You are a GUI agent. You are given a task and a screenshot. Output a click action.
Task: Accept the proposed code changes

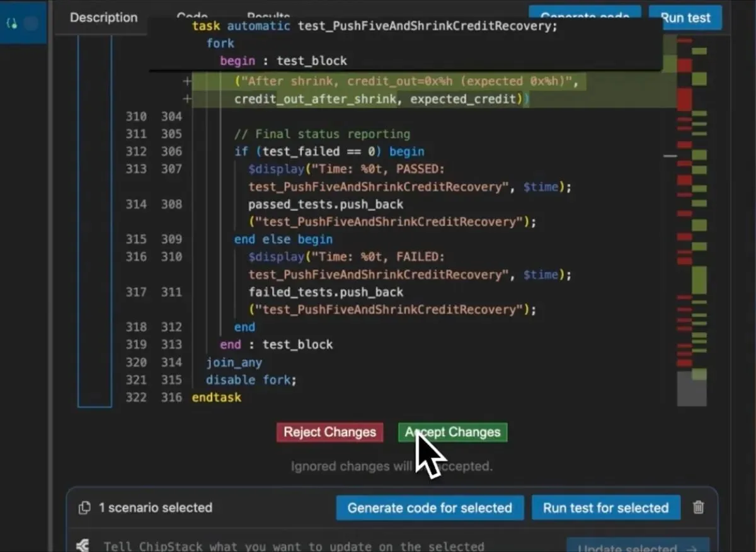[453, 432]
